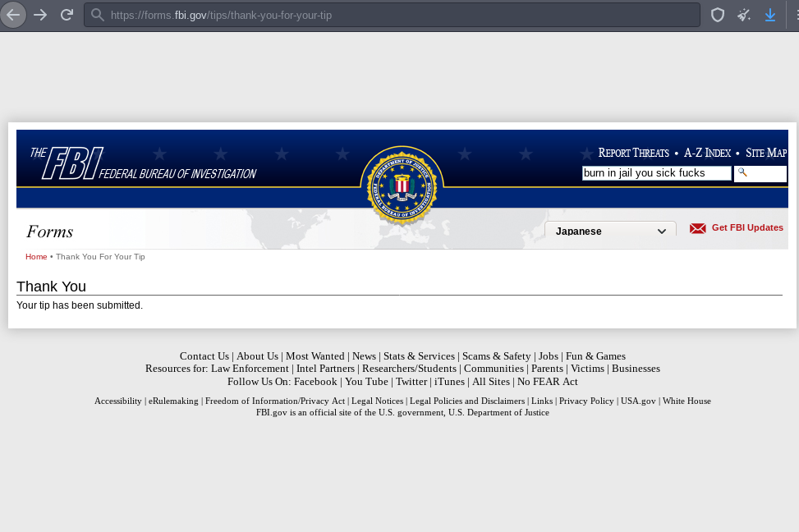Open Legal Policies and Disclaimers link
Viewport: 799px width, 532px height.
click(467, 401)
